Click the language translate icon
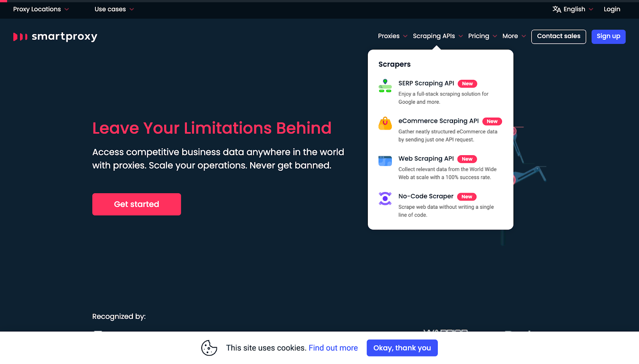The image size is (639, 364). (557, 9)
